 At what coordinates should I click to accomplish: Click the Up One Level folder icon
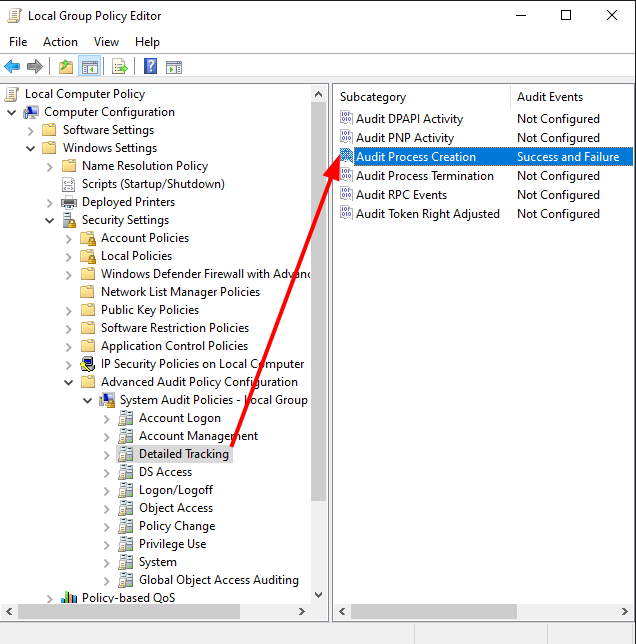[66, 67]
